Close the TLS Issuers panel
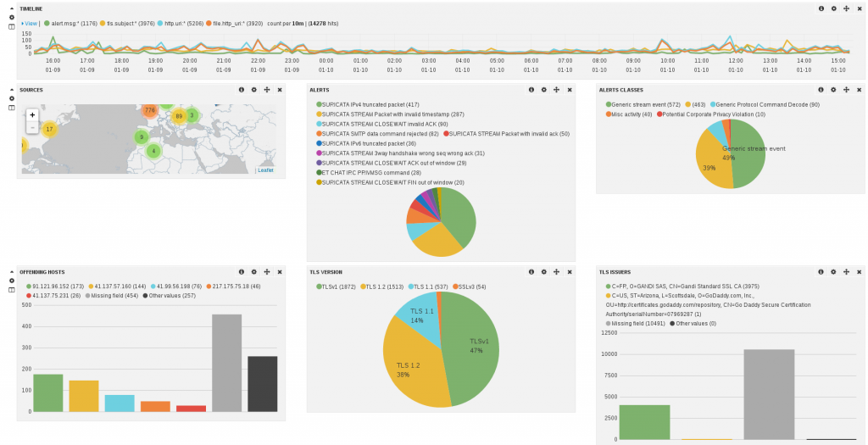Screen dimensions: 868x445 (860, 272)
